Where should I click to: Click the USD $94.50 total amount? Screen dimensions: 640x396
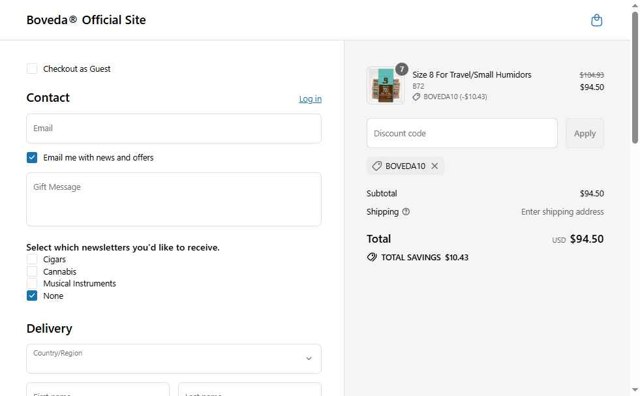578,239
